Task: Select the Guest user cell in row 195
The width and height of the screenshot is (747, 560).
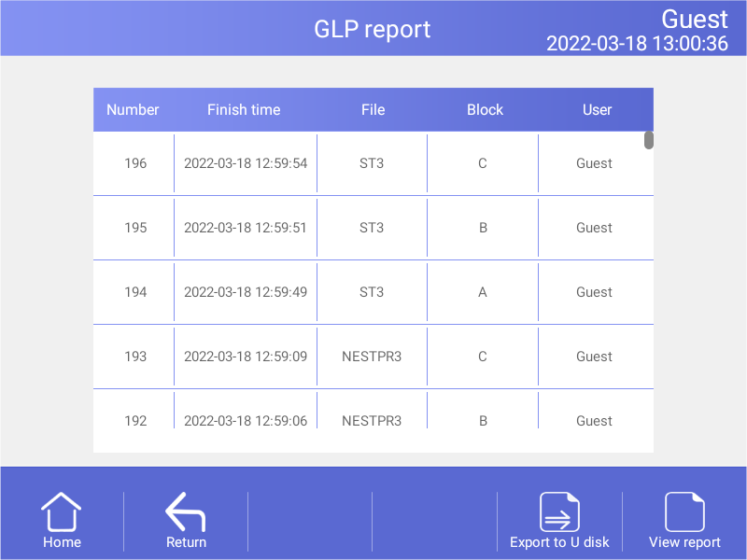Action: pyautogui.click(x=594, y=228)
